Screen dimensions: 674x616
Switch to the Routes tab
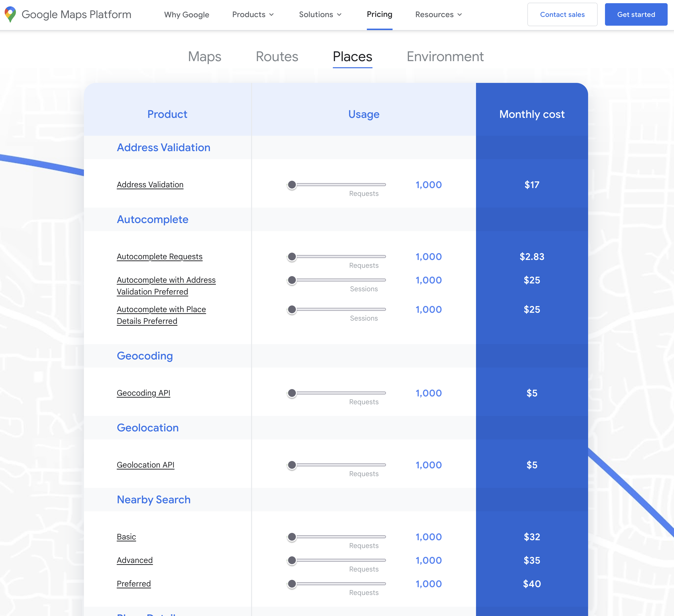pyautogui.click(x=277, y=56)
